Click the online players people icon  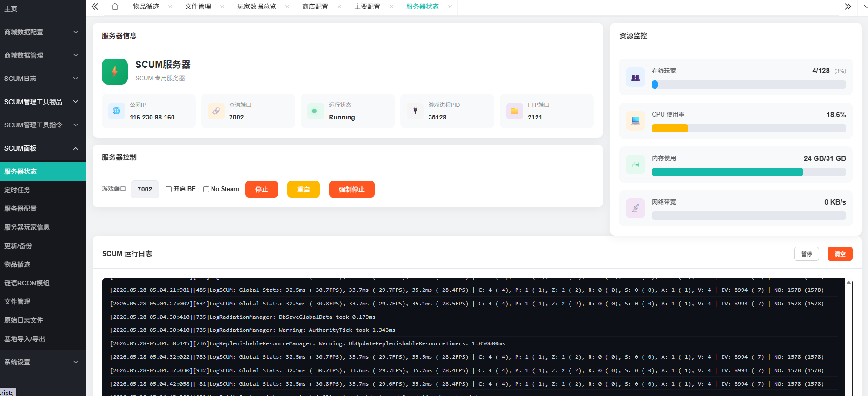[x=636, y=78]
